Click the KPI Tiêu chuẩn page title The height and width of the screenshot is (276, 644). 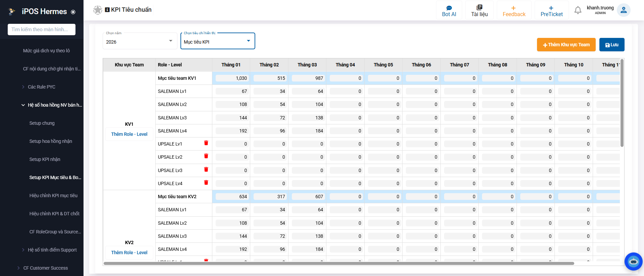pyautogui.click(x=131, y=10)
